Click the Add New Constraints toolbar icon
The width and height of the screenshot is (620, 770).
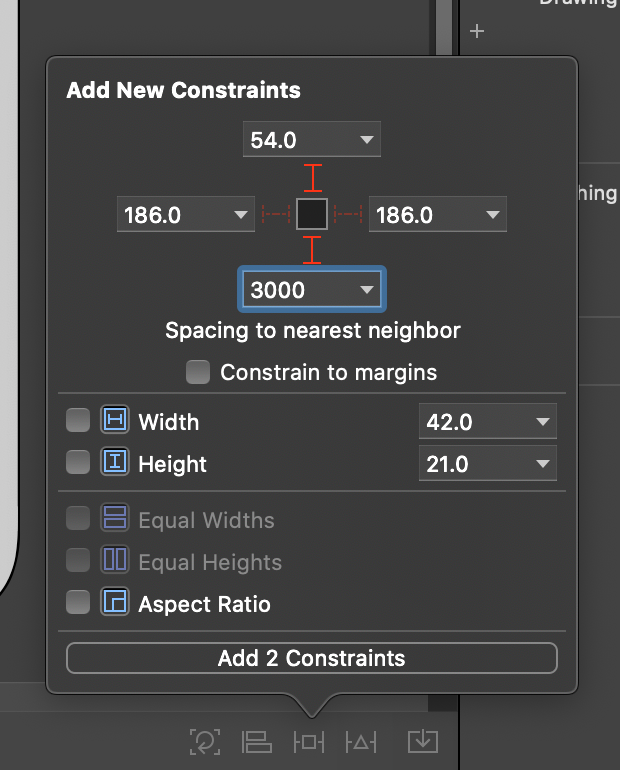[x=309, y=741]
